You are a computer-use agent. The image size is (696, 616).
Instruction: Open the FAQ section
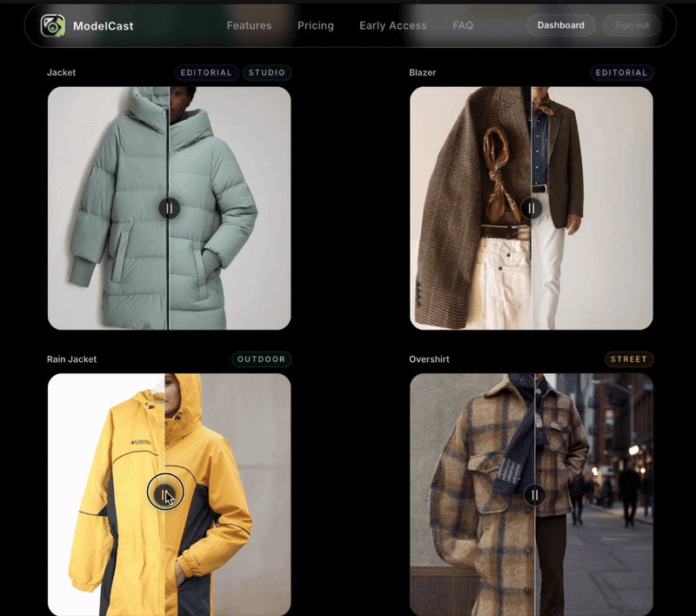(x=463, y=25)
